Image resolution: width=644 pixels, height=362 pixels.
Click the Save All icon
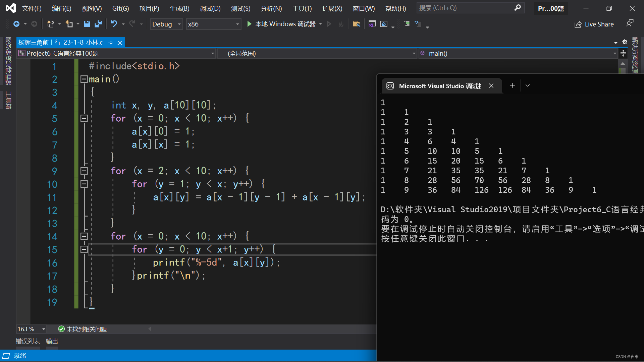[x=98, y=24]
